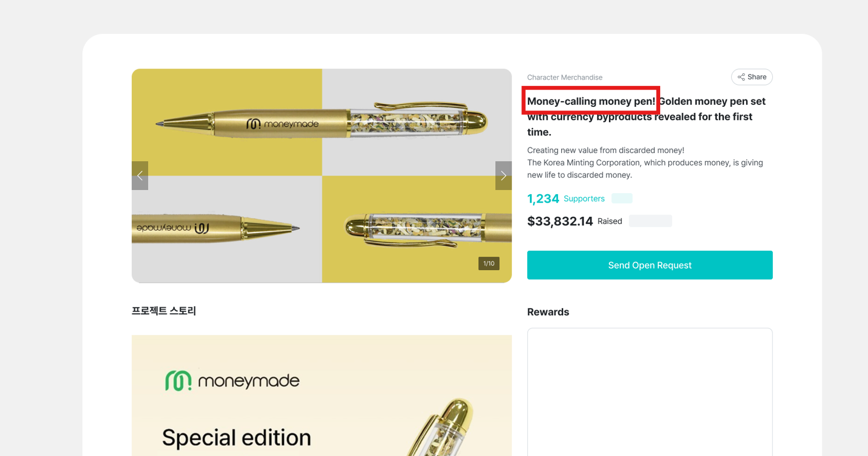Go to the previous product image
This screenshot has width=868, height=456.
140,176
